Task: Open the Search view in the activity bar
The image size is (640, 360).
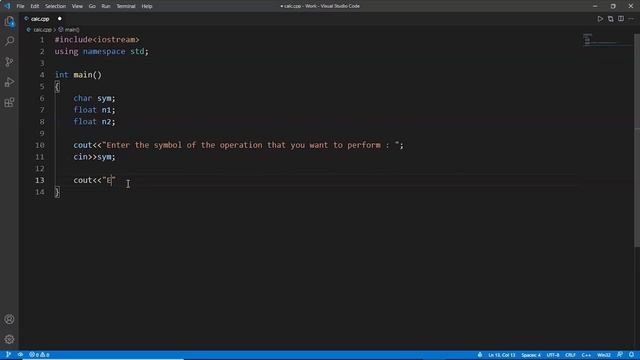Action: 9,41
